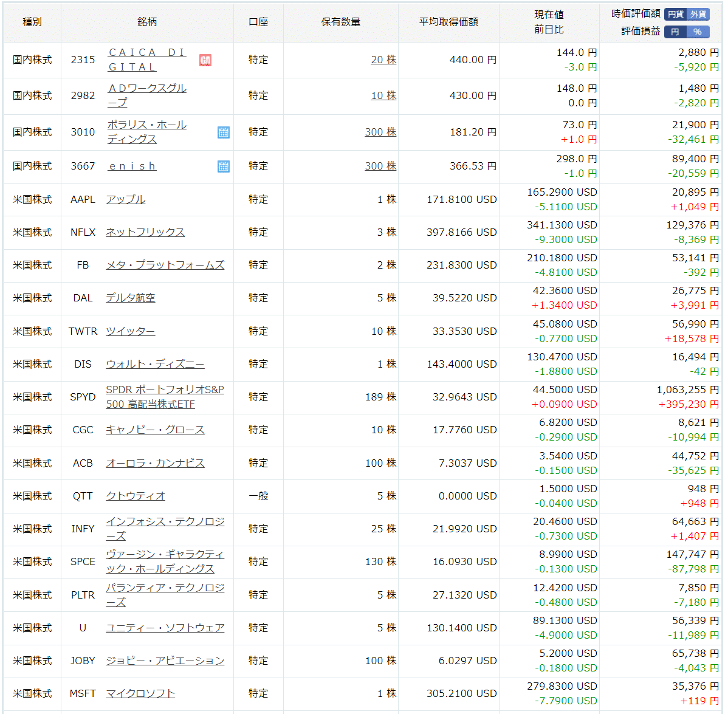Click the 平均取得価額 column header
Viewport: 728px width, 714px height.
coord(448,22)
